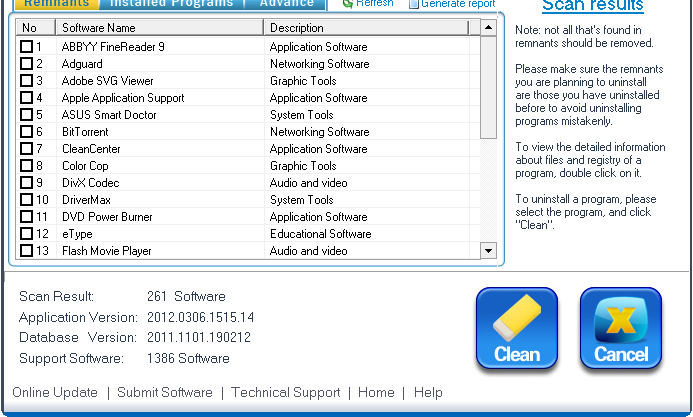Viewport: 693px width, 417px height.
Task: Select the DriverMax software name
Action: pyautogui.click(x=86, y=200)
